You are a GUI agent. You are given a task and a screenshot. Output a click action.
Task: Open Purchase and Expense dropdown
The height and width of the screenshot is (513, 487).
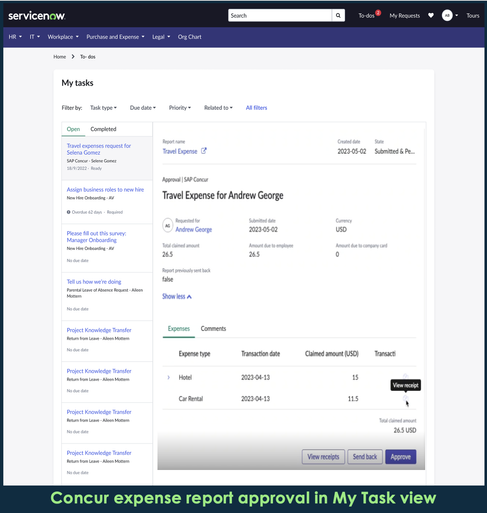[115, 37]
